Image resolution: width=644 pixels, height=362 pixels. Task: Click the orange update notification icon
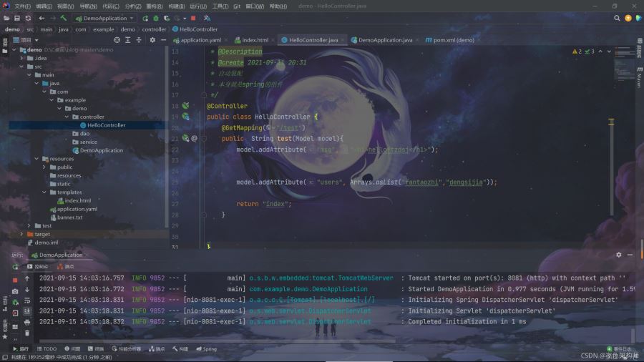click(628, 18)
